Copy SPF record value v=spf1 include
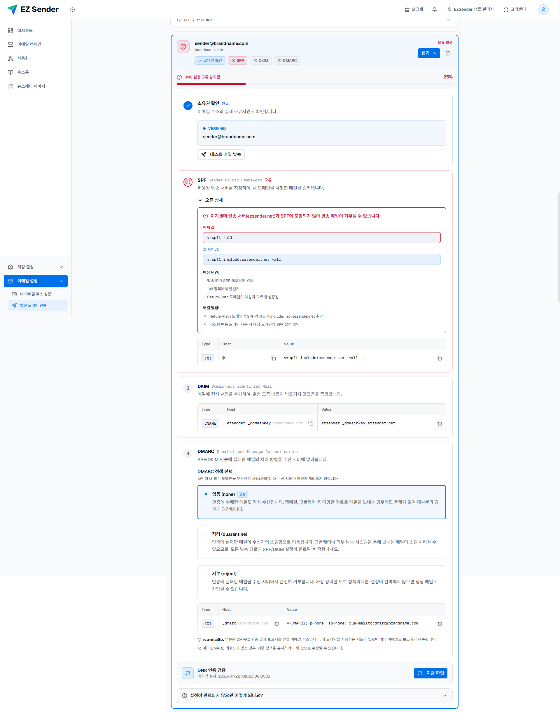This screenshot has width=560, height=728. (x=439, y=358)
